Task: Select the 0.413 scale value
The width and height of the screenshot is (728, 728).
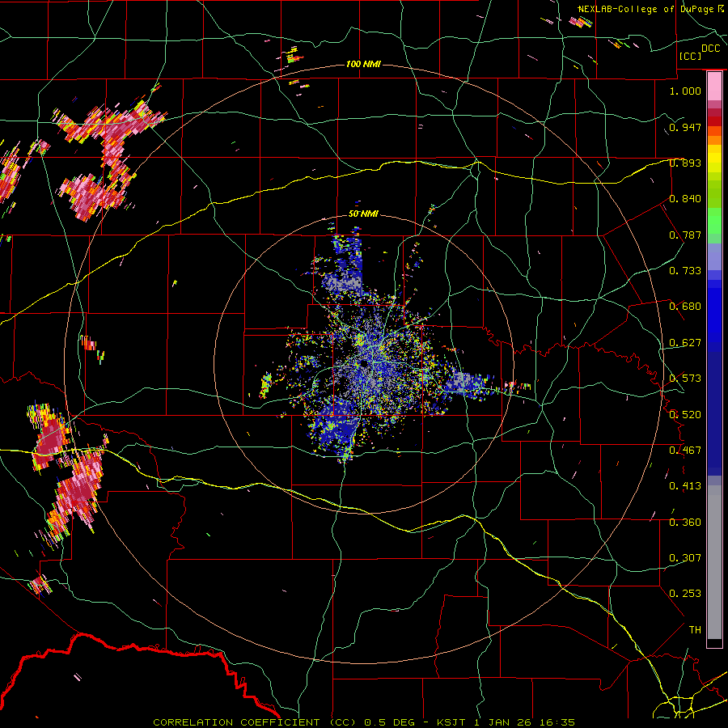Action: click(x=685, y=486)
